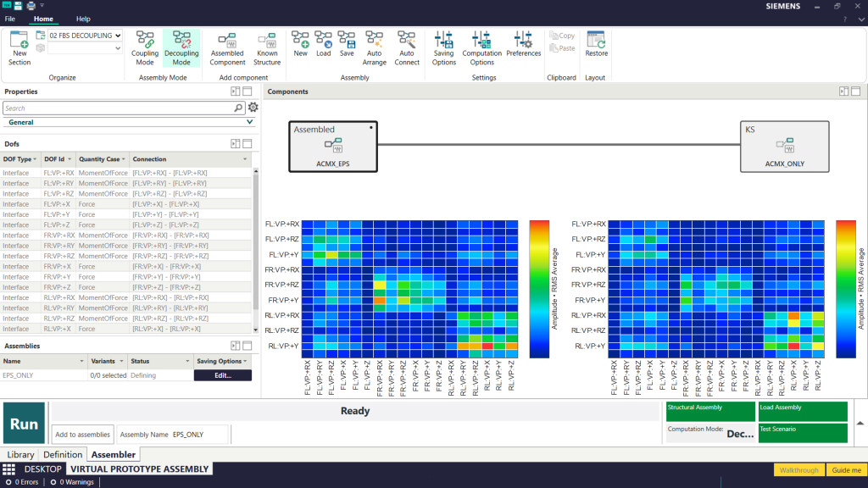Open the Quantity Case column filter
This screenshot has width=868, height=488.
click(x=124, y=159)
